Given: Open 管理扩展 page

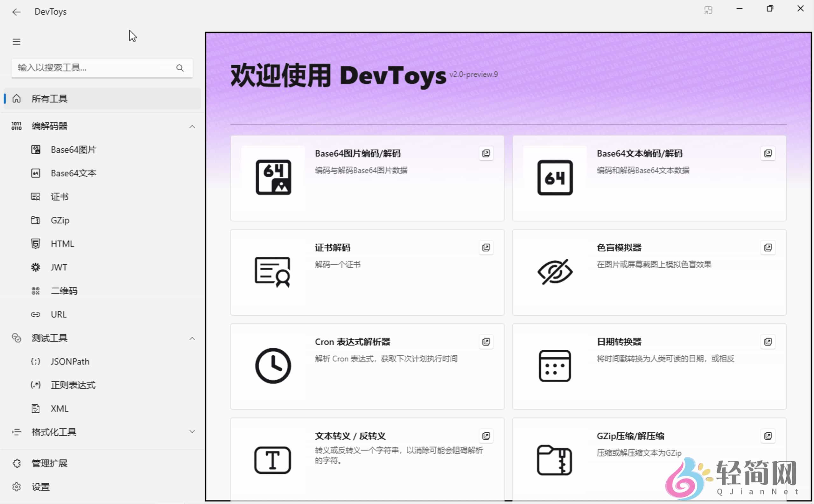Looking at the screenshot, I should (x=49, y=463).
